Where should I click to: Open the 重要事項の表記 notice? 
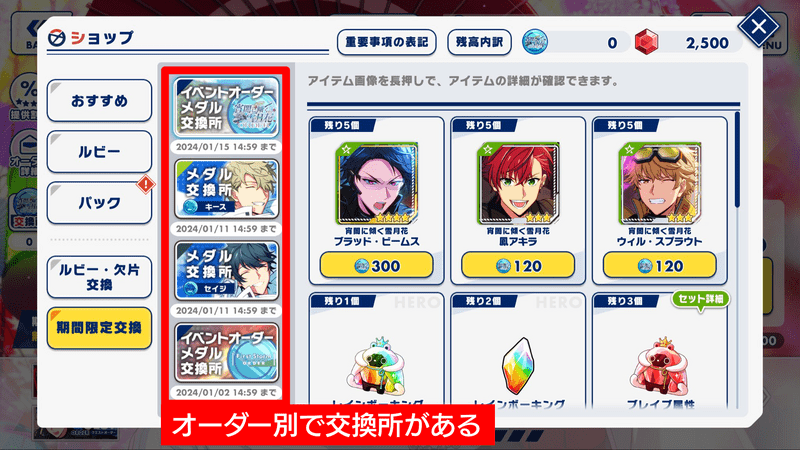[387, 42]
